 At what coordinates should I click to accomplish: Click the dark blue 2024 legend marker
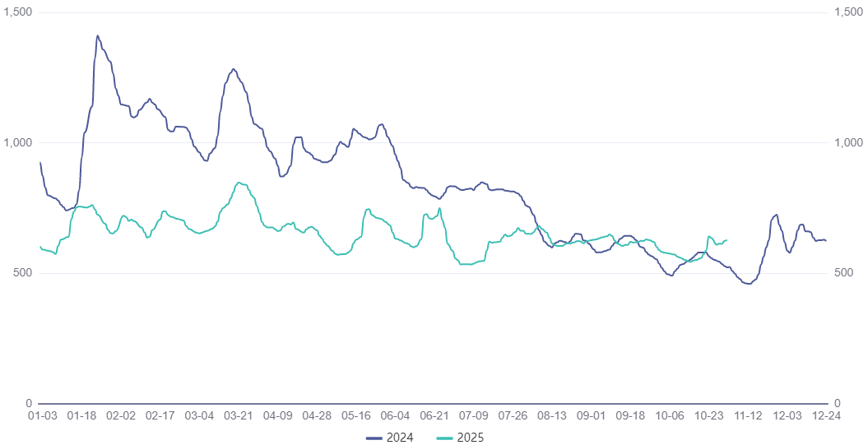click(x=375, y=438)
